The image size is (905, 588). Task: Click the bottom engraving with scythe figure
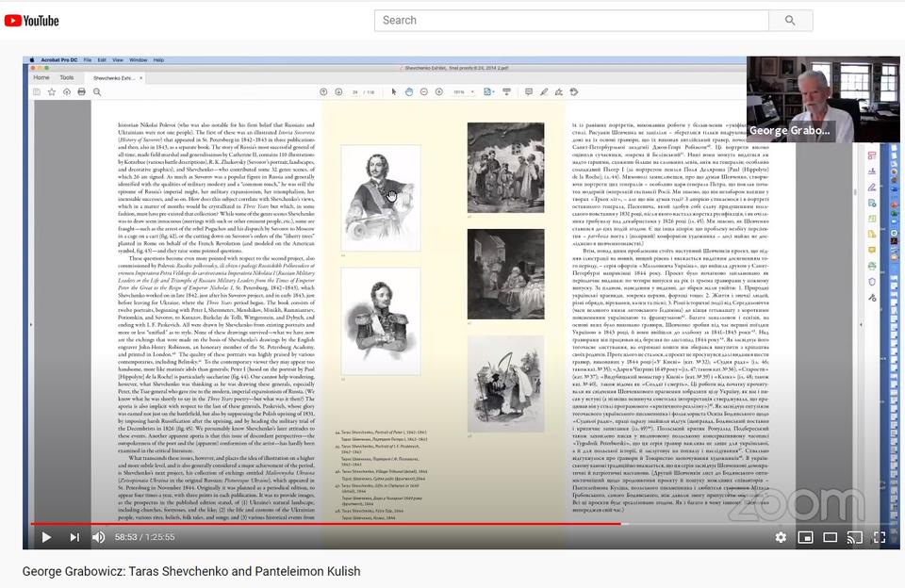point(505,384)
